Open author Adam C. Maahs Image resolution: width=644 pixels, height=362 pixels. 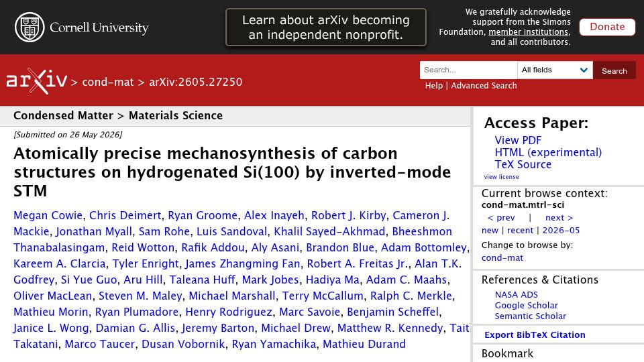[407, 280]
